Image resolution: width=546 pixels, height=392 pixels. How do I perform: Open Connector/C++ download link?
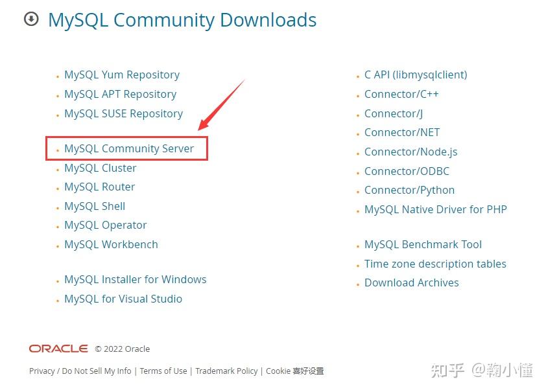[401, 94]
